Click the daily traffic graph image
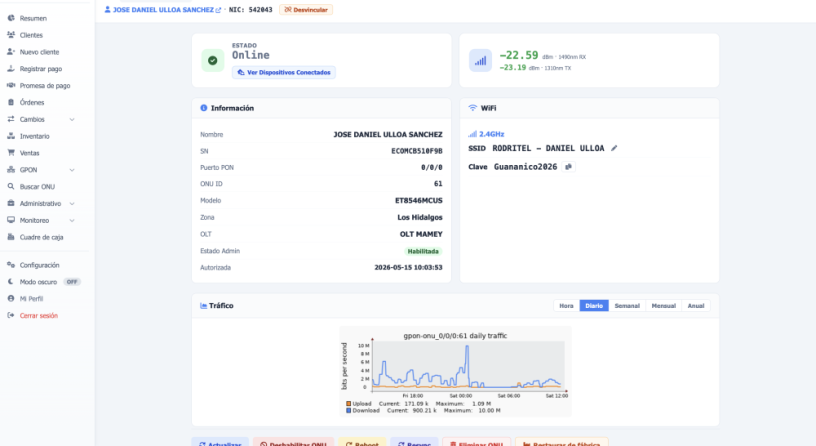The width and height of the screenshot is (816, 446). (x=455, y=372)
